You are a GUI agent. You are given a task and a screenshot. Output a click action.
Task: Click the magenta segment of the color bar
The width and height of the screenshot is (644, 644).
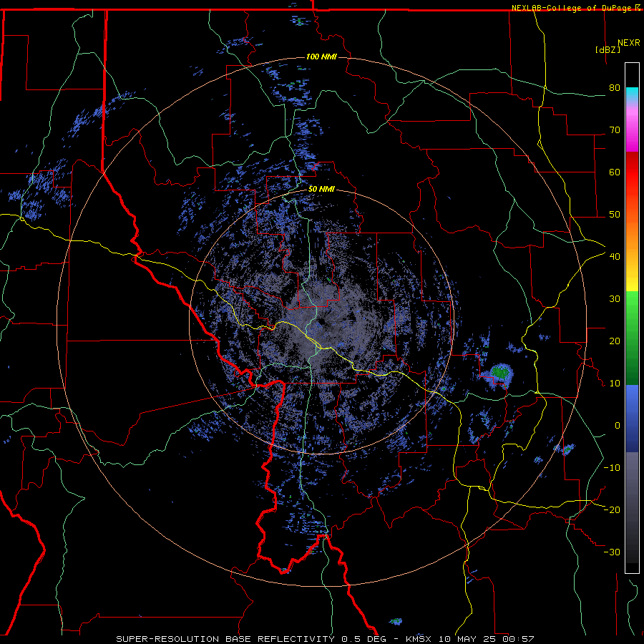(x=632, y=132)
